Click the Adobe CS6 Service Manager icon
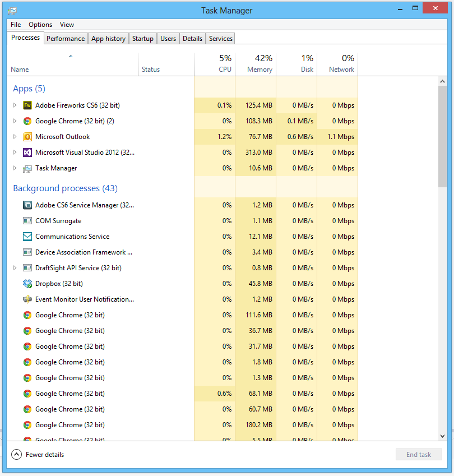 27,205
